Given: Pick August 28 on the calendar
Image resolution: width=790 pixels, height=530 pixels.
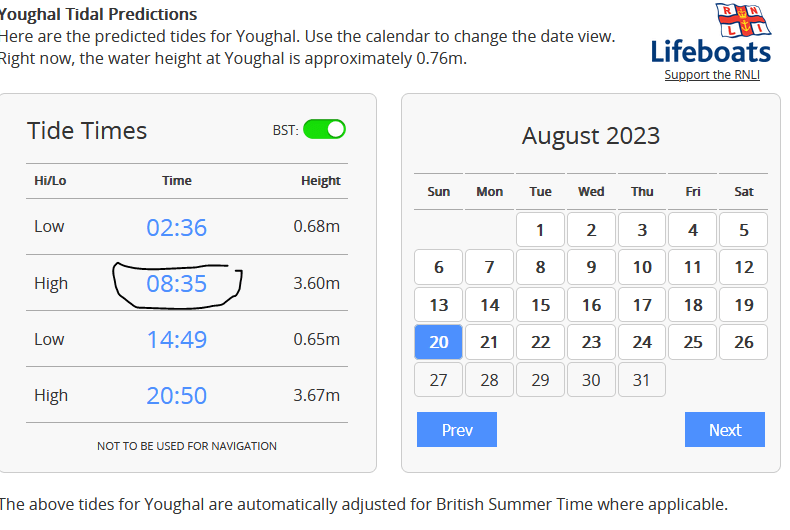Looking at the screenshot, I should click(490, 380).
